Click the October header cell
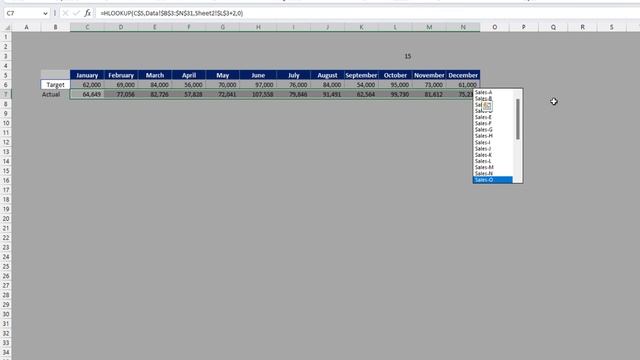Screen dimensions: 640x360 click(x=395, y=75)
